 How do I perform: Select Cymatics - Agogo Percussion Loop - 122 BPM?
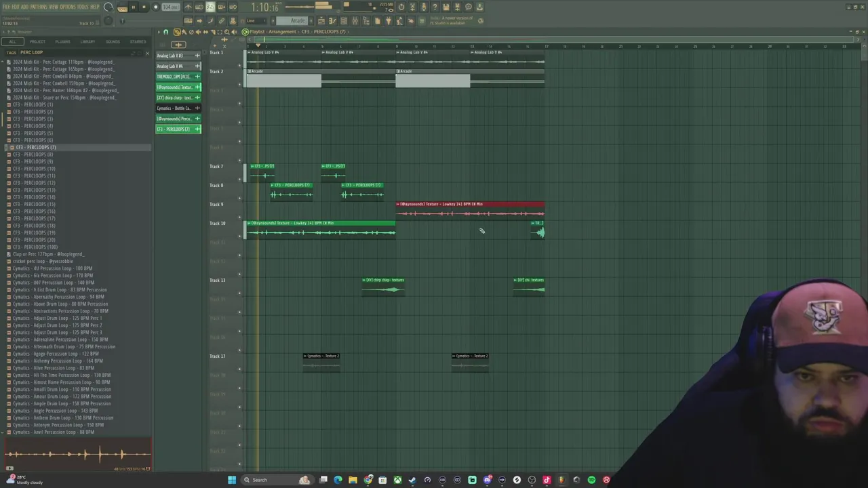tap(56, 354)
